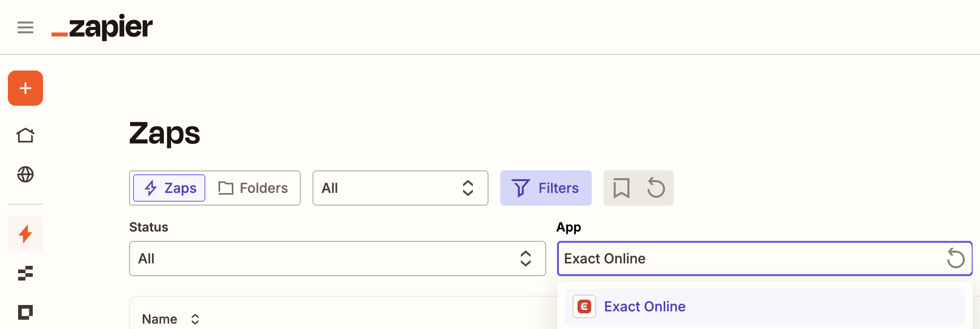Click the orange Create plus button
The height and width of the screenshot is (329, 980).
[25, 88]
